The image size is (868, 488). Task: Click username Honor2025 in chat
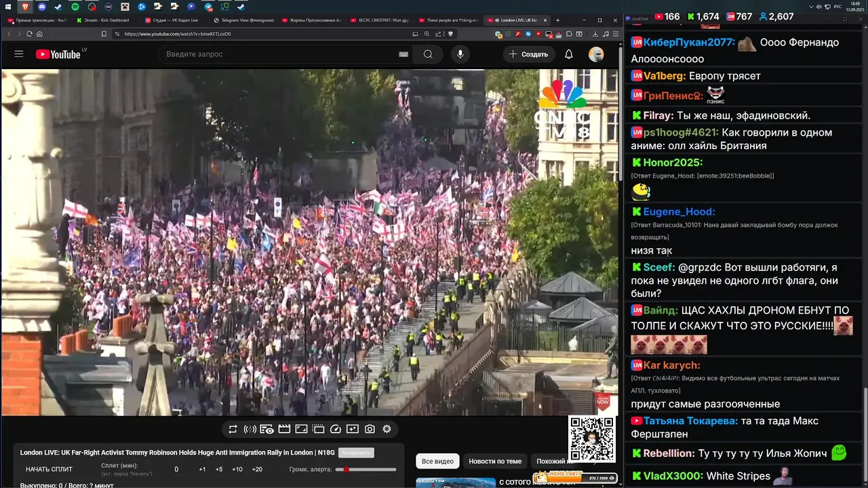pos(673,163)
